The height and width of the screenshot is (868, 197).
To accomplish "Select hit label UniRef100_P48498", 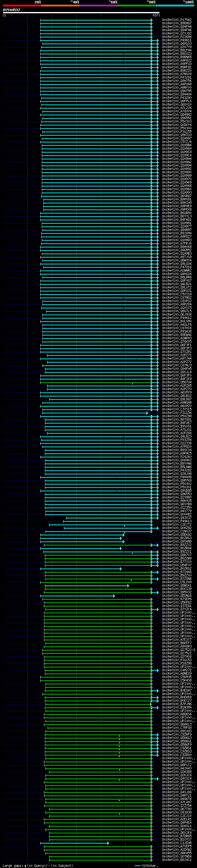I will click(176, 477).
